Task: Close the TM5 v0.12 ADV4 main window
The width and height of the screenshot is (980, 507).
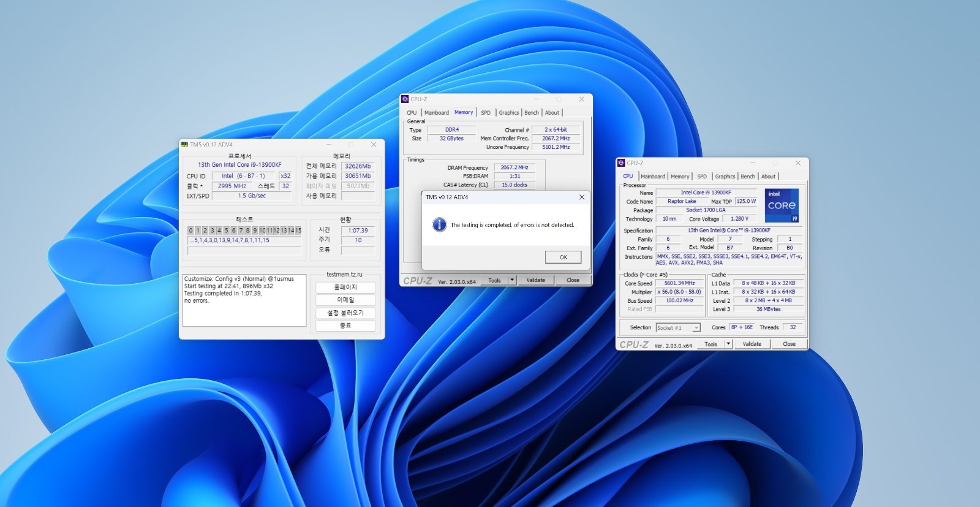Action: click(x=374, y=145)
